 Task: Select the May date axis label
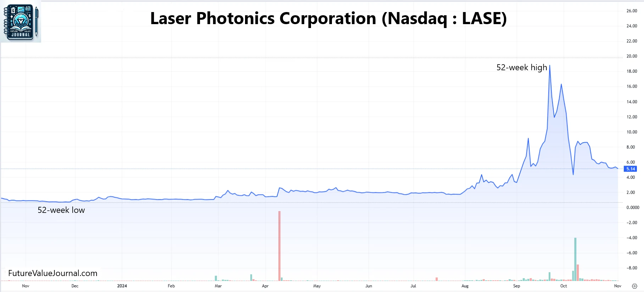point(317,286)
